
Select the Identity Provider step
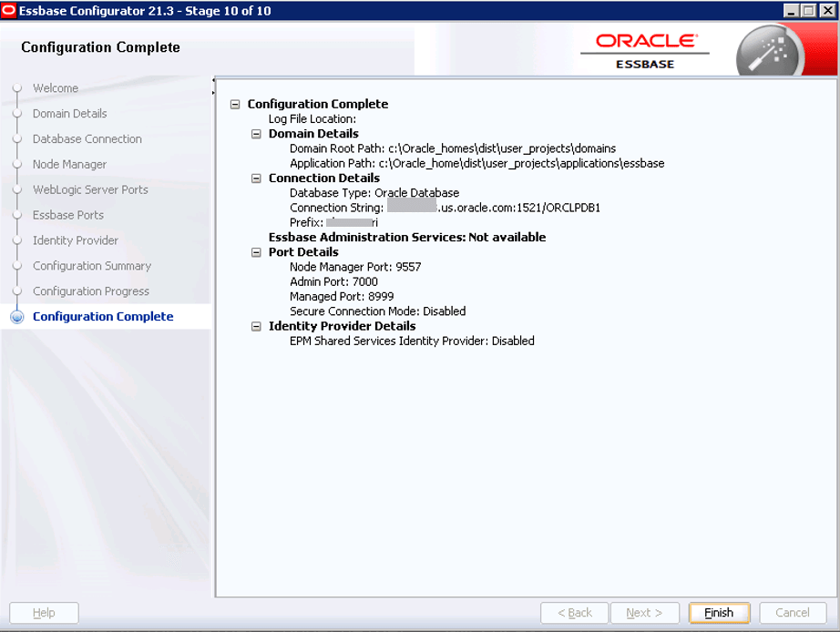[76, 240]
